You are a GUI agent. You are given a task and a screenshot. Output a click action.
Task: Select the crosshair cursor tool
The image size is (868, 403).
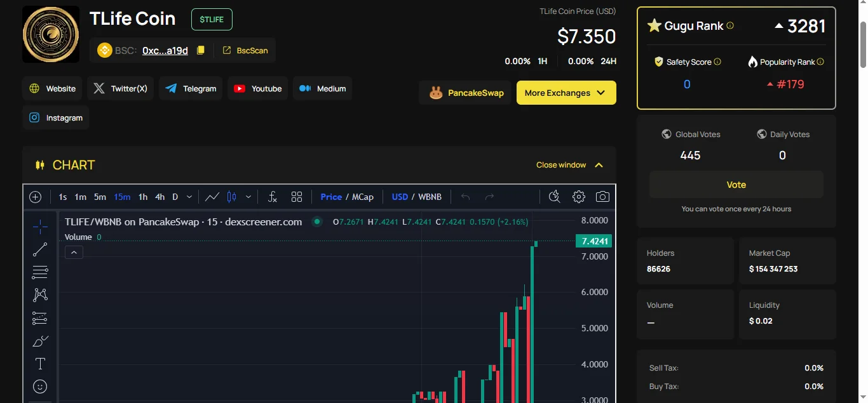click(40, 227)
